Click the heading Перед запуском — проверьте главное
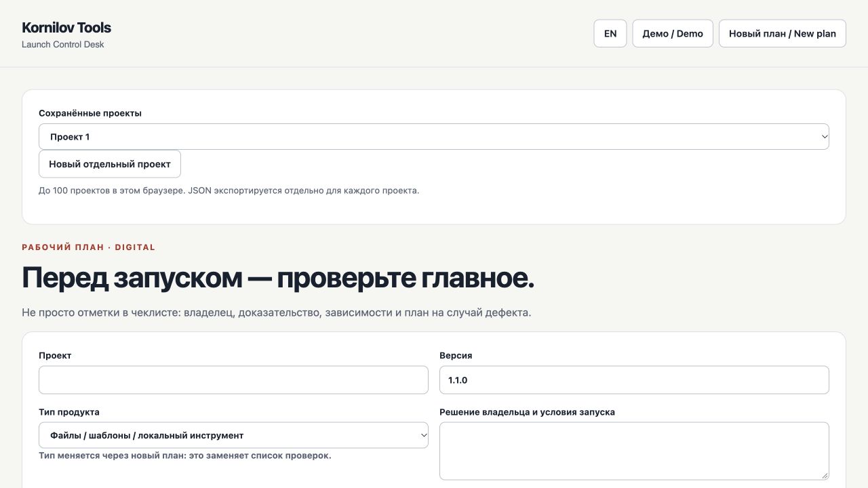 click(278, 278)
